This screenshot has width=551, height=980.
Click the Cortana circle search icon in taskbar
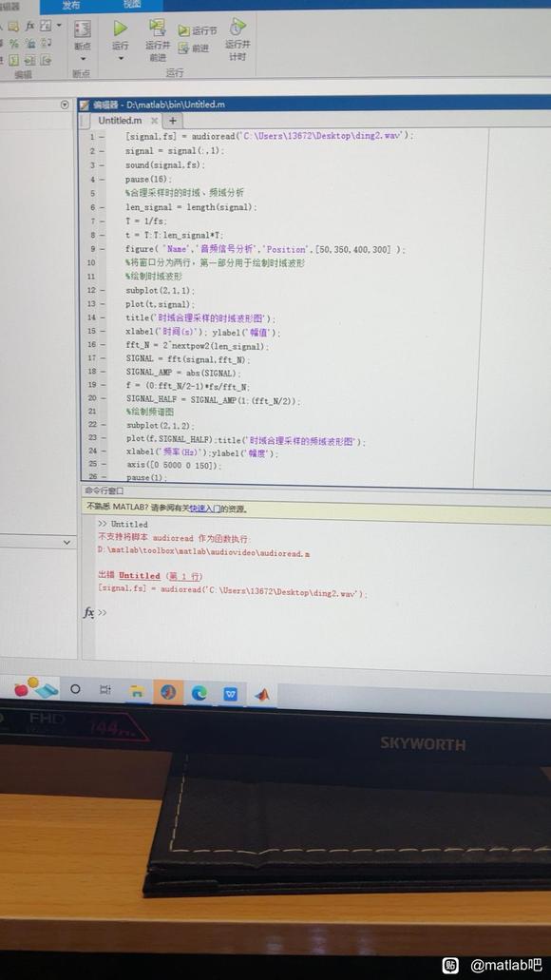pos(75,689)
